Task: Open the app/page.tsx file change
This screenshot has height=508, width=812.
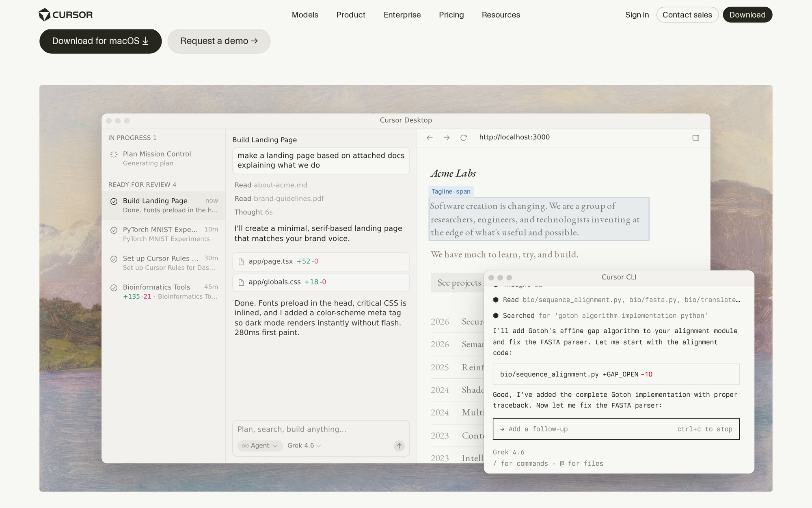Action: coord(321,262)
